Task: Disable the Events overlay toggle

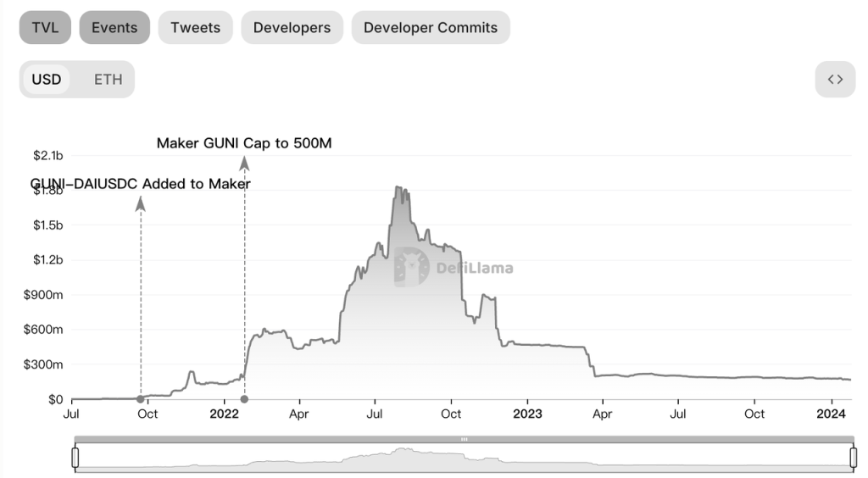Action: tap(114, 28)
